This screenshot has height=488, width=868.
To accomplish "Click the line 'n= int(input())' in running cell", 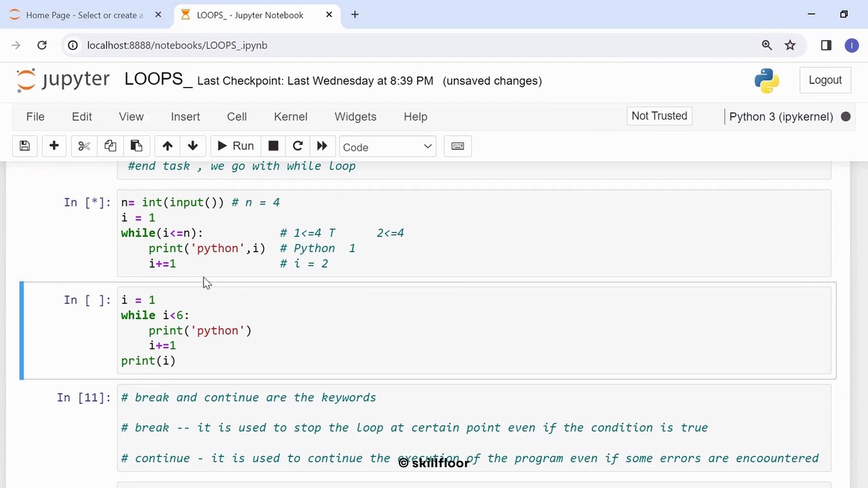I will (201, 202).
